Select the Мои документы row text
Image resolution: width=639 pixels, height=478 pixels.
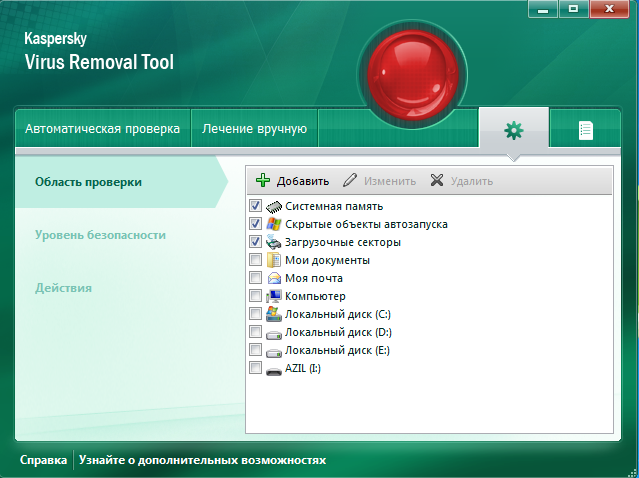(x=328, y=260)
